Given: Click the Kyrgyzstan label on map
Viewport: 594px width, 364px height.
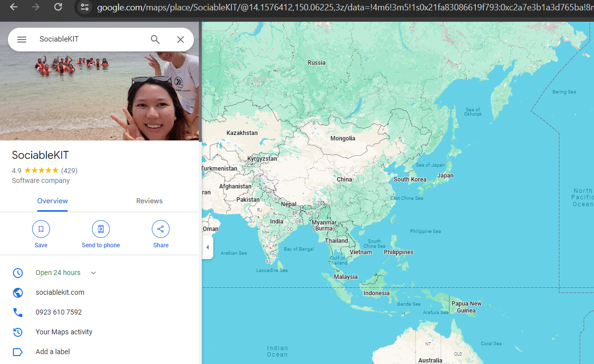Looking at the screenshot, I should tap(262, 159).
